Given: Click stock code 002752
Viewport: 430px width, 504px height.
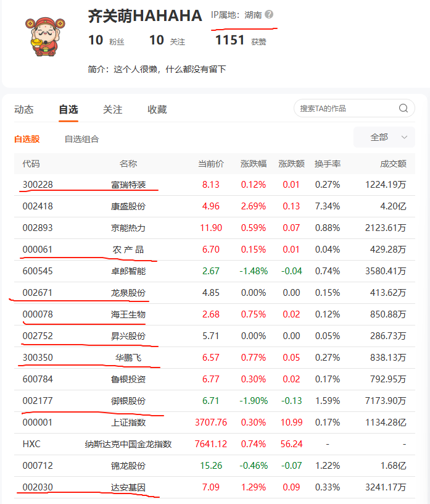Looking at the screenshot, I should 38,336.
